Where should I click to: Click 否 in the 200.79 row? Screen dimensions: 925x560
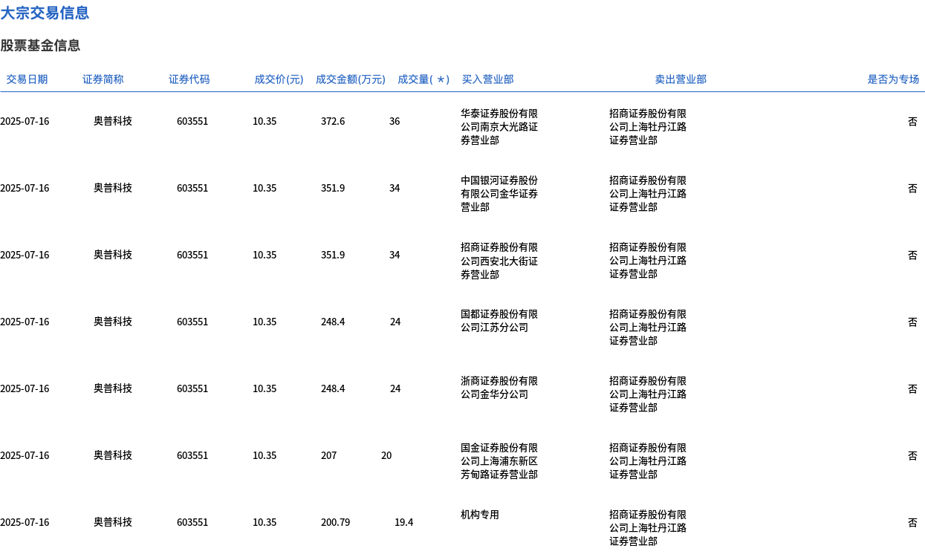point(912,522)
